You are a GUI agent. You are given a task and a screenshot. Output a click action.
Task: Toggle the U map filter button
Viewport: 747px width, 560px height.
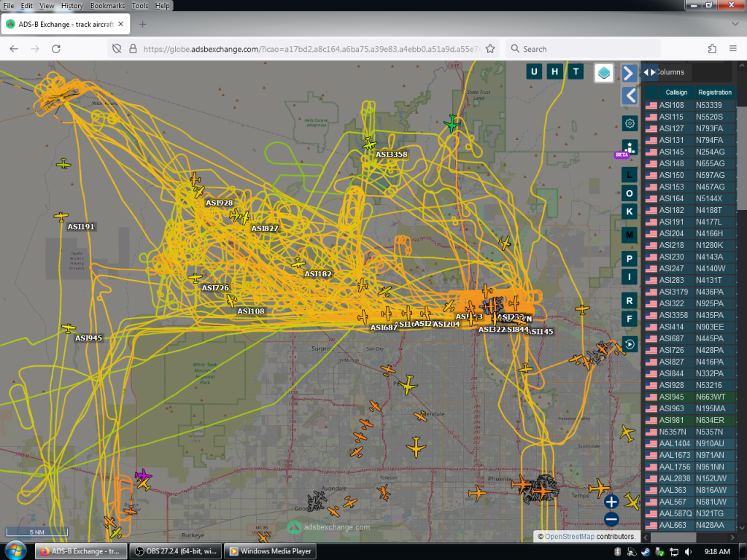click(x=533, y=72)
